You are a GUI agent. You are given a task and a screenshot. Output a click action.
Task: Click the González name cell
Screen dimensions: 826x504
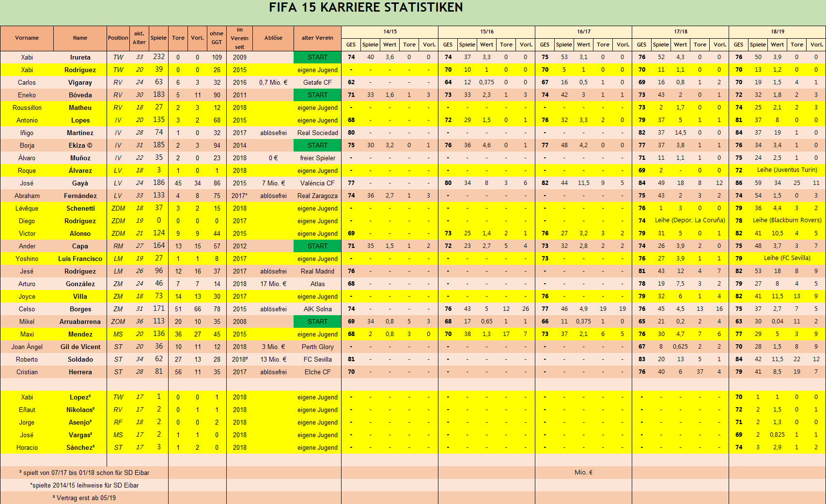[x=80, y=284]
